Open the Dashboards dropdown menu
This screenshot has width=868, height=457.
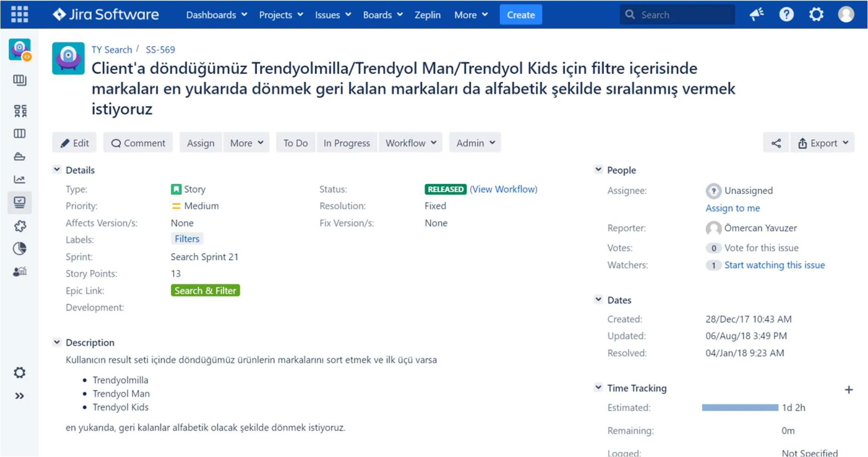(216, 15)
